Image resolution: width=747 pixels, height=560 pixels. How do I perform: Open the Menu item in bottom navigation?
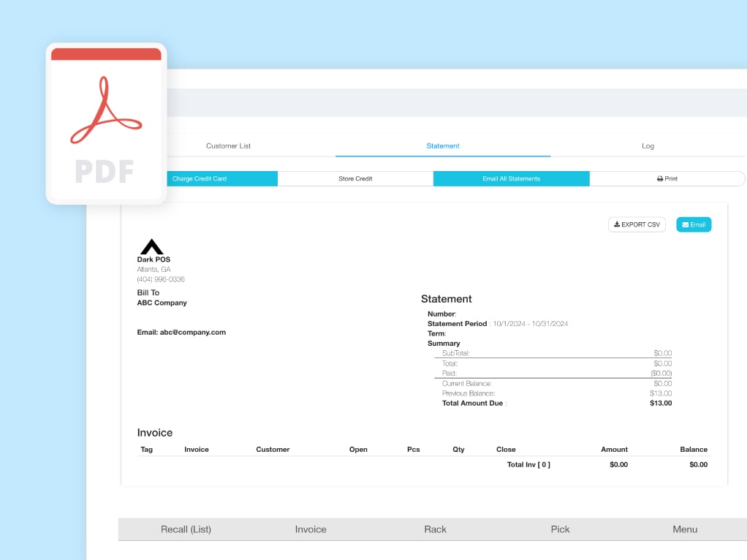(684, 529)
